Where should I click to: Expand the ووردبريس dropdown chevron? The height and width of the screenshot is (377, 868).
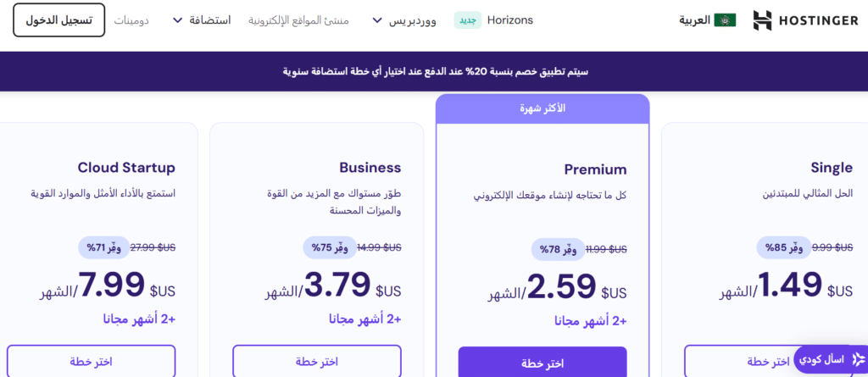377,20
